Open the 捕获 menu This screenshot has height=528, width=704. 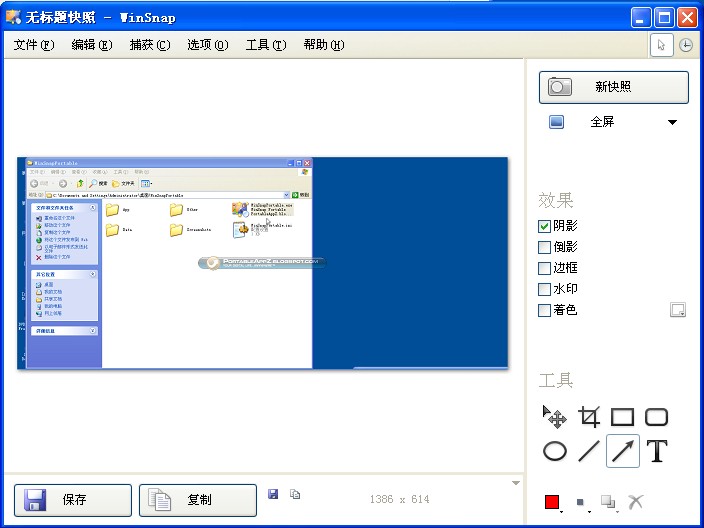150,45
